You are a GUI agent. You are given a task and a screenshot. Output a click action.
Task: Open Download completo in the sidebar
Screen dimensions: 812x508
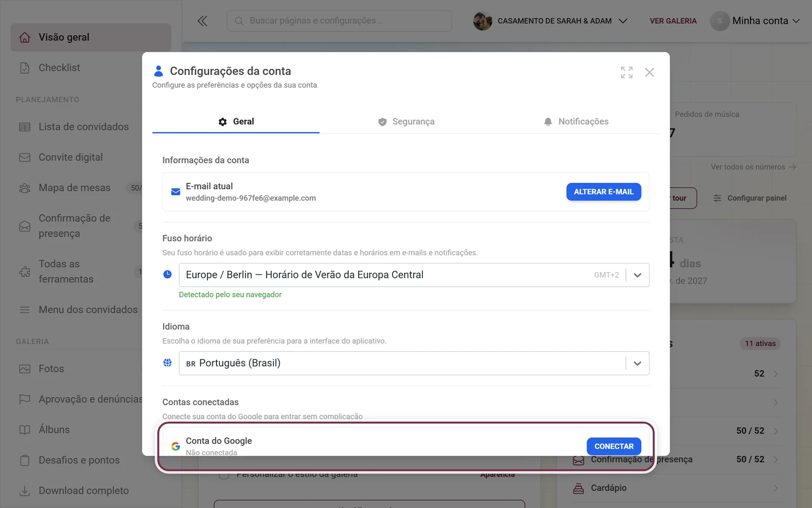pos(91,491)
